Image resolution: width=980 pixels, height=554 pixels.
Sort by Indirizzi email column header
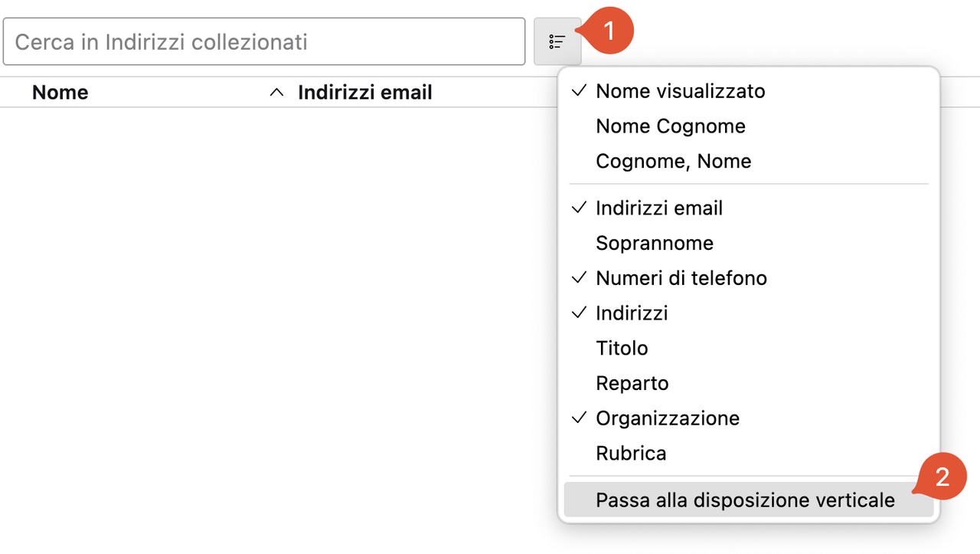(x=365, y=93)
